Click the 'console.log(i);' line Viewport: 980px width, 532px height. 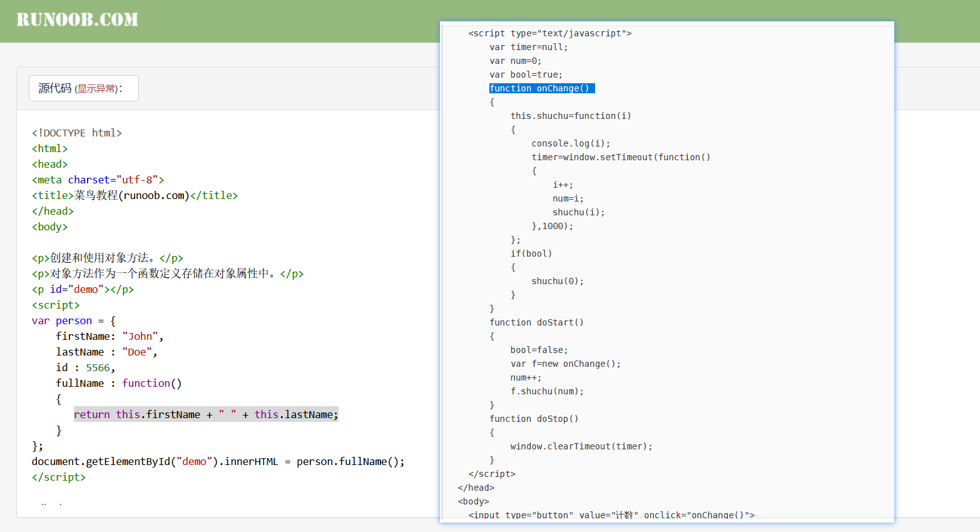(x=571, y=143)
